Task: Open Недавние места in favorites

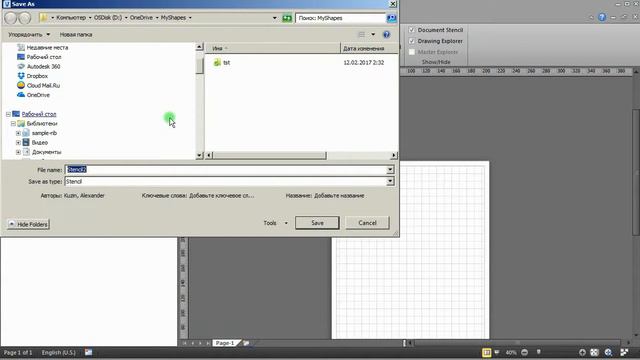Action: [x=42, y=47]
